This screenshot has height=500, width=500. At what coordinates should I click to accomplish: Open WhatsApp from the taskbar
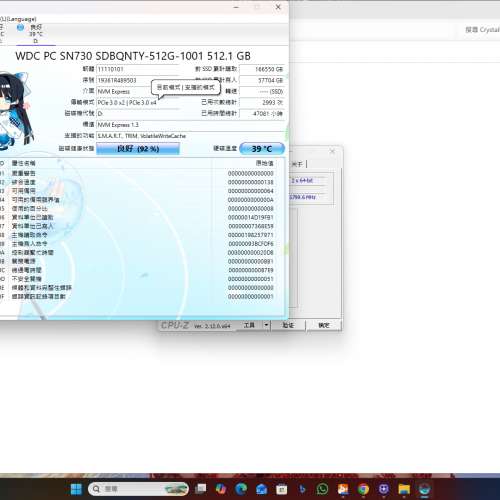point(322,489)
